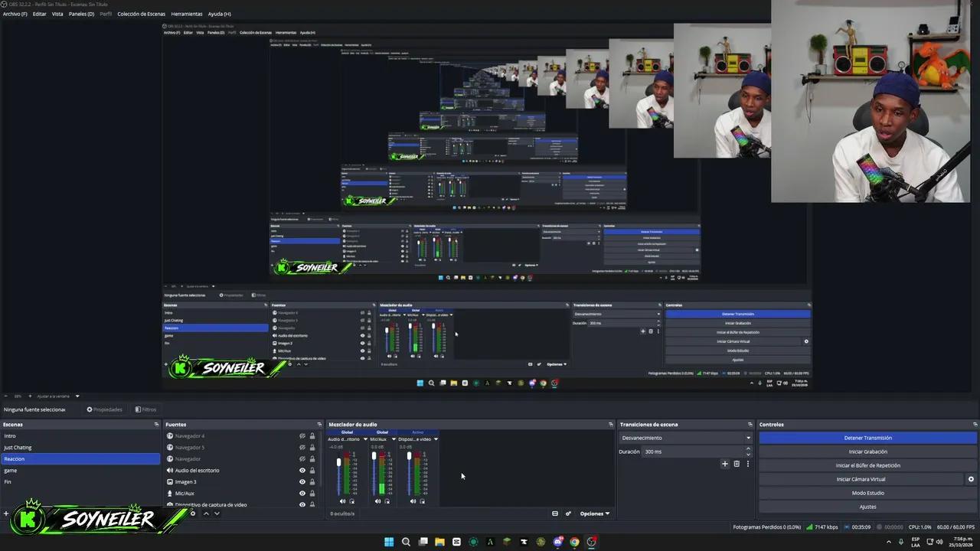Viewport: 980px width, 551px height.
Task: Open the Editar menu
Action: click(x=39, y=14)
